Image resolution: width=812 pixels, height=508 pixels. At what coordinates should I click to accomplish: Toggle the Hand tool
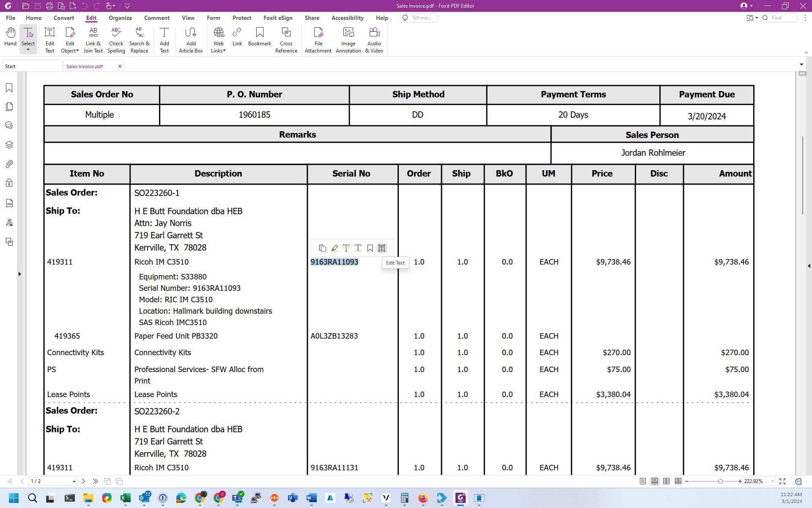point(10,36)
